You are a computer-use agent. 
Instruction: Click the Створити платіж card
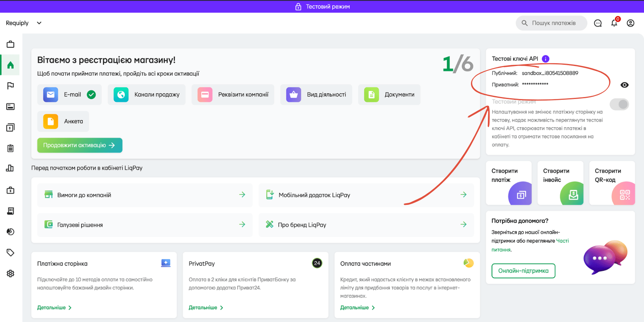click(x=509, y=183)
